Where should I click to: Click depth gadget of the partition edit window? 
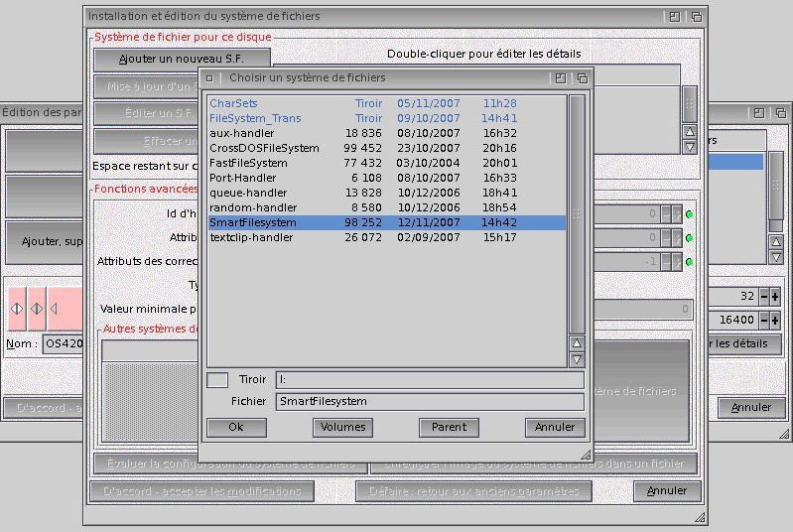(x=781, y=113)
